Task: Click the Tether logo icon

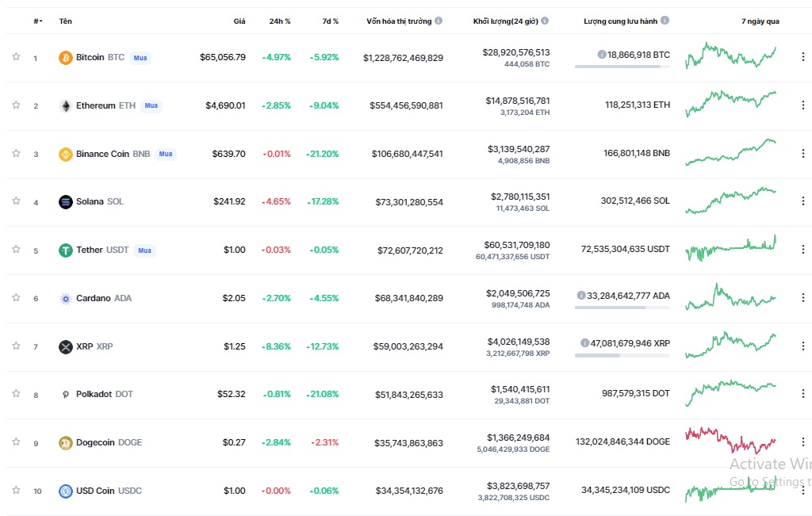Action: tap(66, 250)
